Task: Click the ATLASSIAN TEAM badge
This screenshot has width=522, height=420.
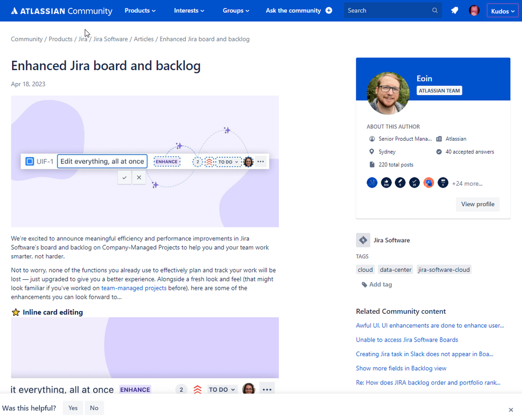Action: [x=439, y=90]
